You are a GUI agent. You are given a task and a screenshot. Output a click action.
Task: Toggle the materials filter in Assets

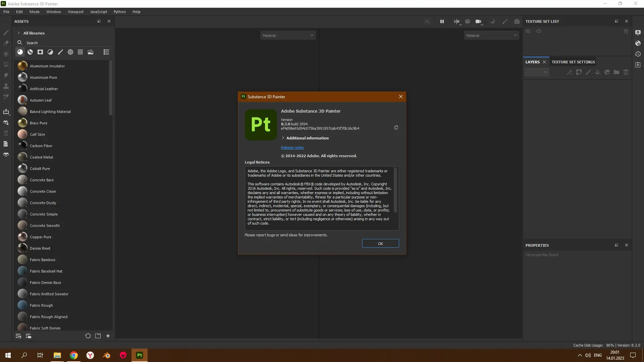pos(20,52)
